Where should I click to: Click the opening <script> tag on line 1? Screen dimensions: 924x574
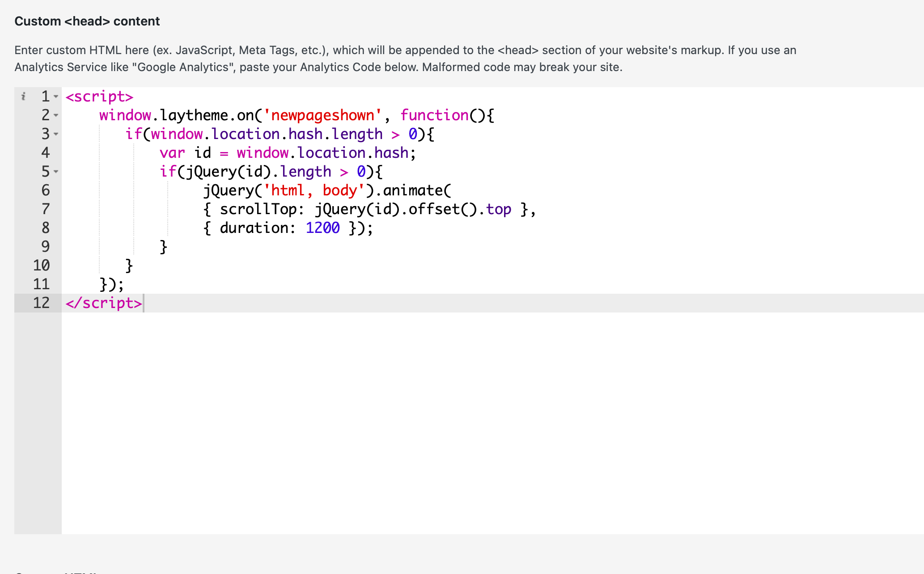pyautogui.click(x=99, y=97)
